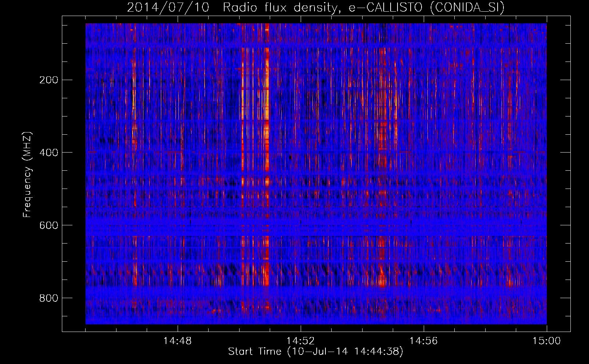Click the "Start Time (10-Jul-14 14:44:38)" label
This screenshot has width=589, height=364.
click(x=316, y=351)
